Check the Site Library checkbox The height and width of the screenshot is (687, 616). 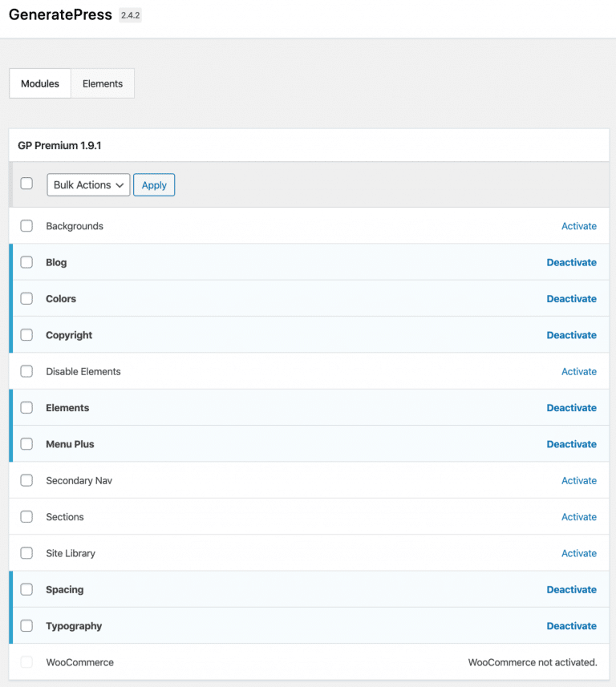coord(26,553)
